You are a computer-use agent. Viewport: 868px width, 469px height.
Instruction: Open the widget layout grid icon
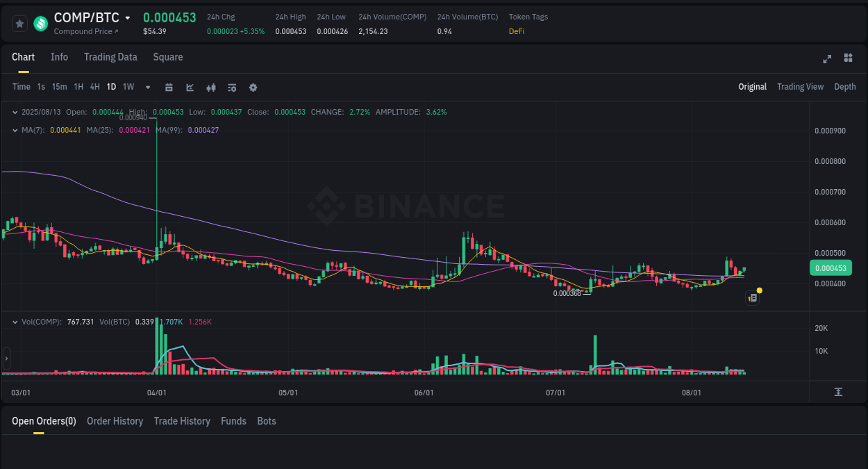848,59
